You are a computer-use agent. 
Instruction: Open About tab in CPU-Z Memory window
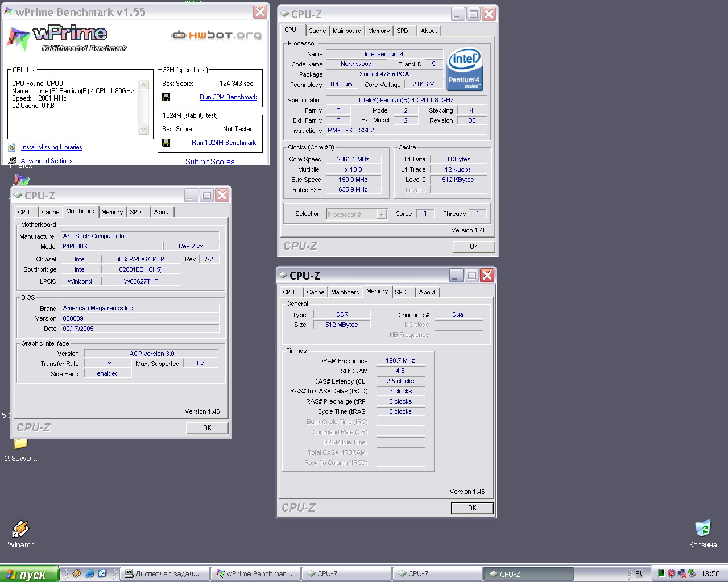(x=427, y=292)
